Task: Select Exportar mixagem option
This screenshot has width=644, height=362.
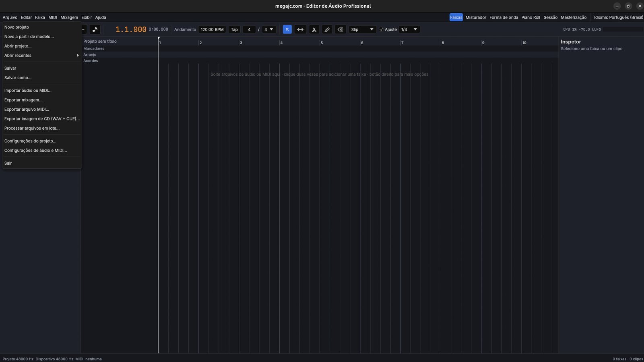Action: click(x=42, y=100)
